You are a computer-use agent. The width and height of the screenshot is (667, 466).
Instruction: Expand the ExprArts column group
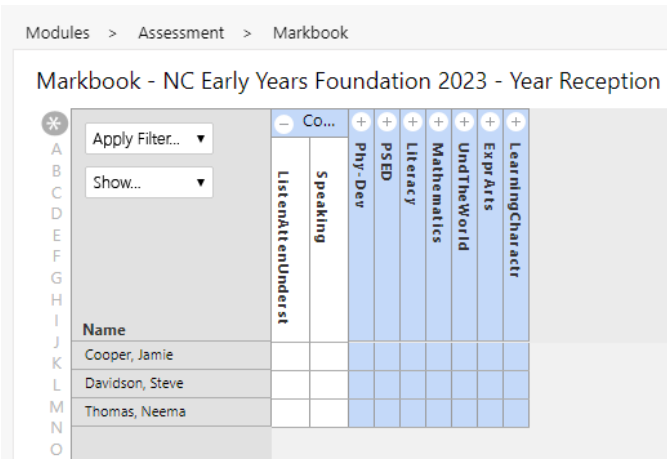click(x=489, y=122)
